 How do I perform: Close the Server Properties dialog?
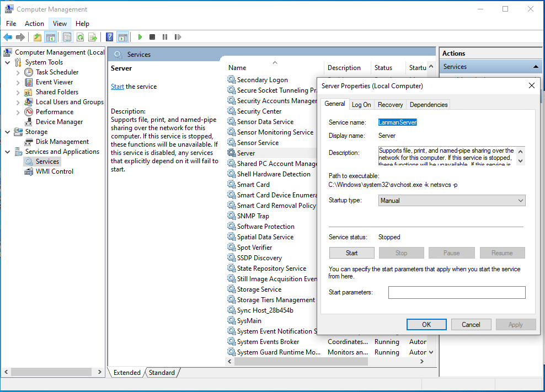click(531, 85)
